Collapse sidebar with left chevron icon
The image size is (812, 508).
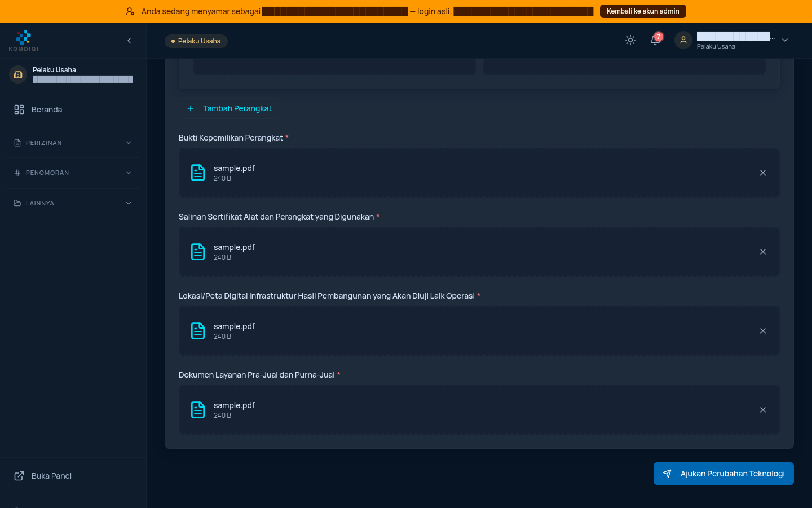129,41
